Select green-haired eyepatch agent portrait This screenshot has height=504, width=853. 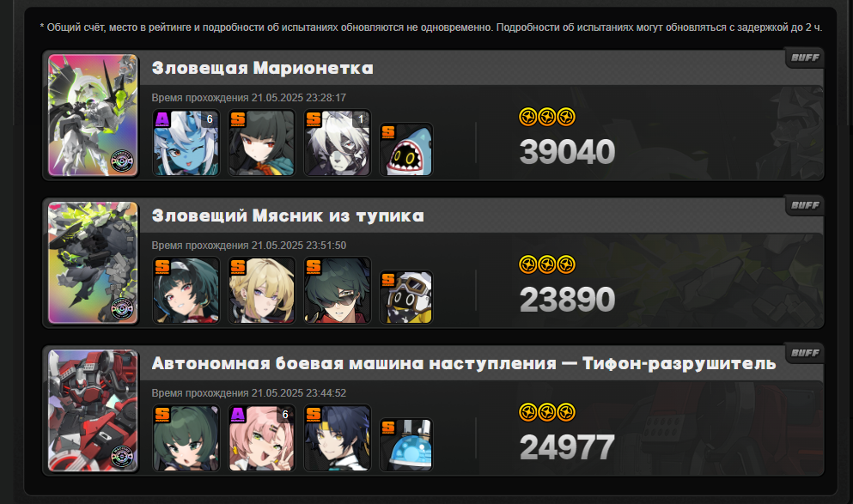(x=338, y=290)
